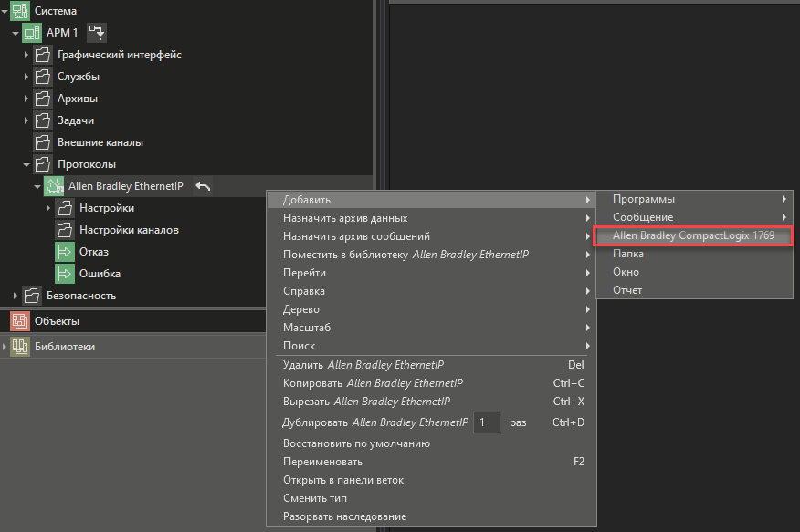This screenshot has width=800, height=532.
Task: Expand the Безопасность folder
Action: click(16, 296)
